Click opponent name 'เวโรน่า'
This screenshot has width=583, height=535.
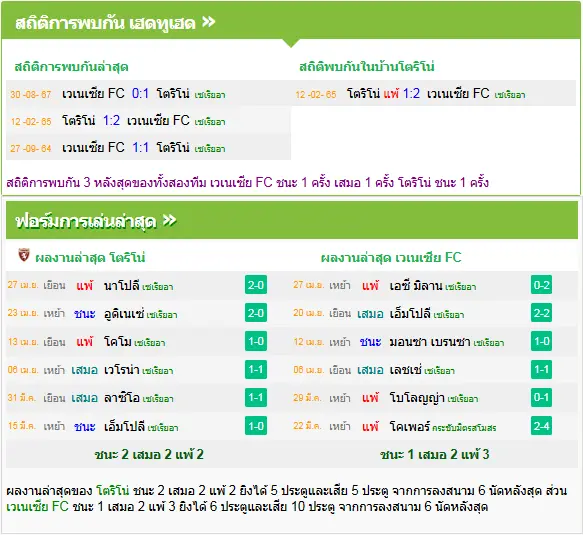(122, 370)
